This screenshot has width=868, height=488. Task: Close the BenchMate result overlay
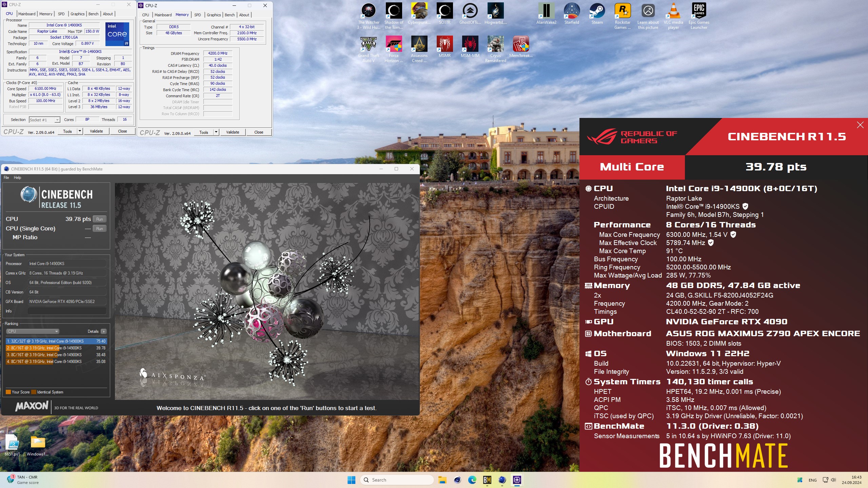click(860, 125)
